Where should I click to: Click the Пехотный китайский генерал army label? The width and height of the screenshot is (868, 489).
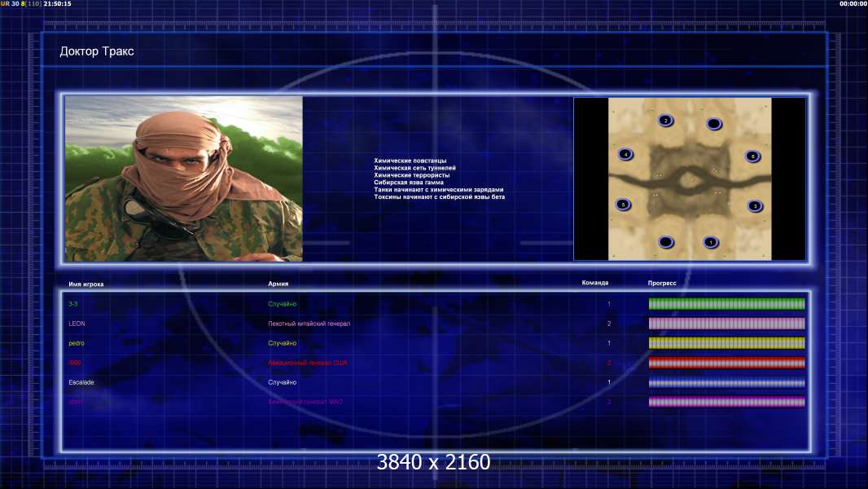point(309,324)
